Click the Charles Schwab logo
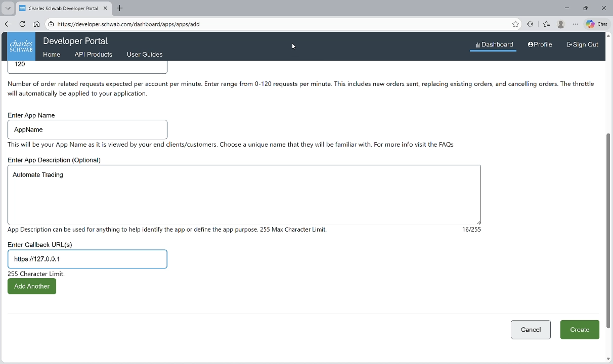Viewport: 613px width, 364px height. [x=21, y=46]
